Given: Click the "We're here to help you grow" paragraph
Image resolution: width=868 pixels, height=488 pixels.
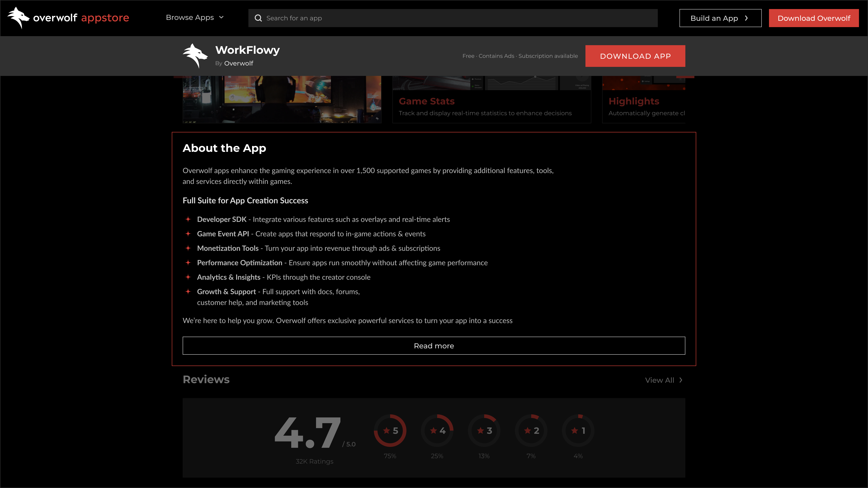Looking at the screenshot, I should click(x=347, y=321).
